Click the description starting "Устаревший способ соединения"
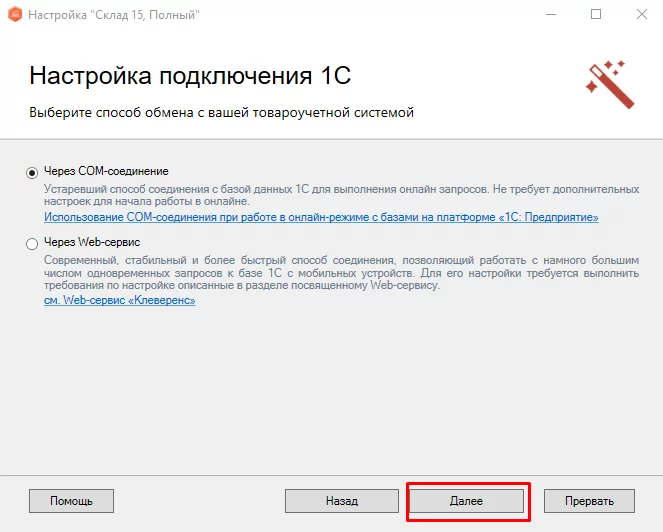This screenshot has width=663, height=532. pos(342,195)
